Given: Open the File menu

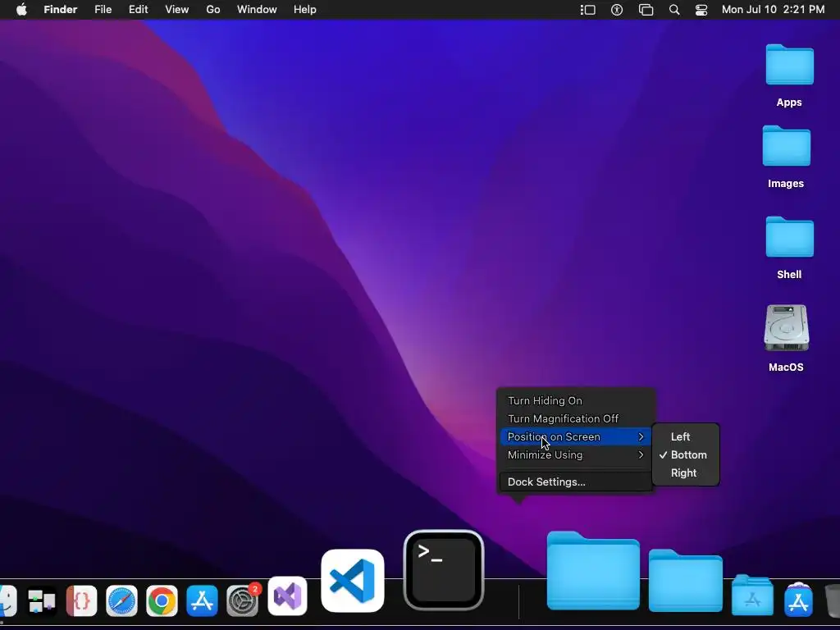Looking at the screenshot, I should pos(103,10).
